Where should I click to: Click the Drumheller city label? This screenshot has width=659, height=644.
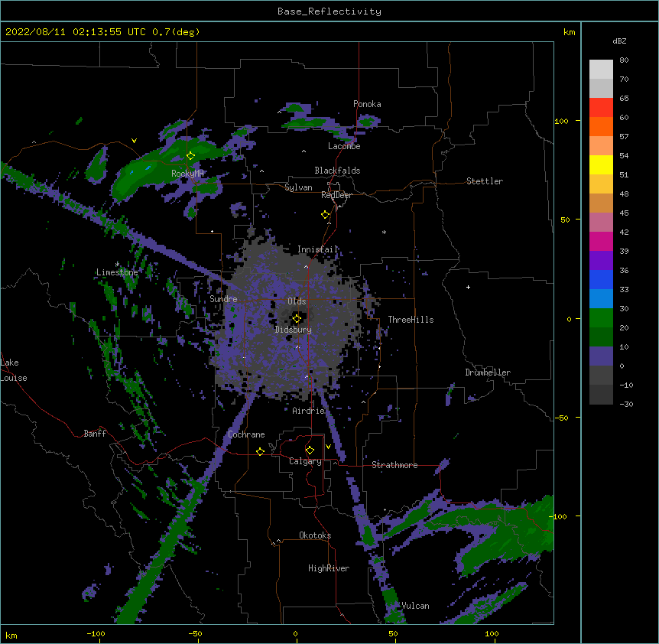coord(488,372)
